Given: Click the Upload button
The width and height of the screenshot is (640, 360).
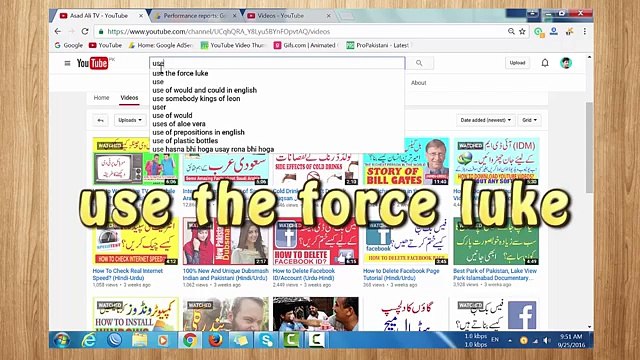Looking at the screenshot, I should click(517, 63).
